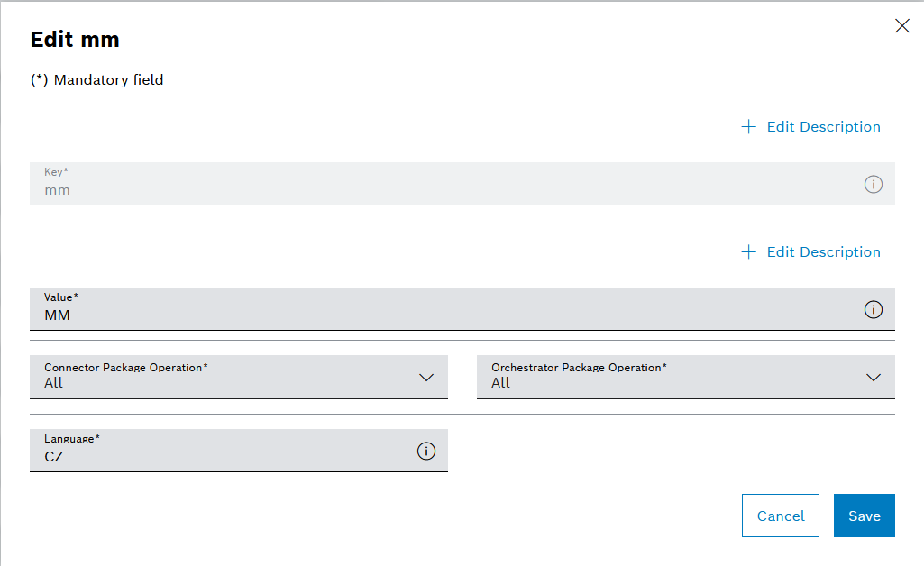
Task: Click the Mandatory field note text
Action: pyautogui.click(x=96, y=79)
